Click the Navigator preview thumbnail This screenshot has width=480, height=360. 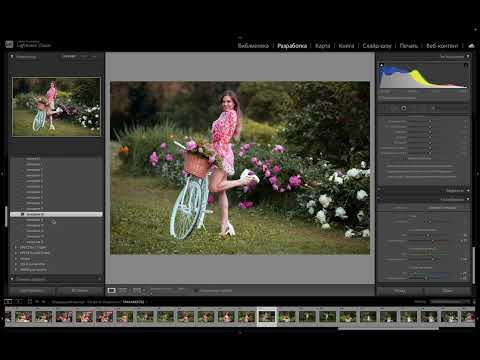[x=56, y=107]
